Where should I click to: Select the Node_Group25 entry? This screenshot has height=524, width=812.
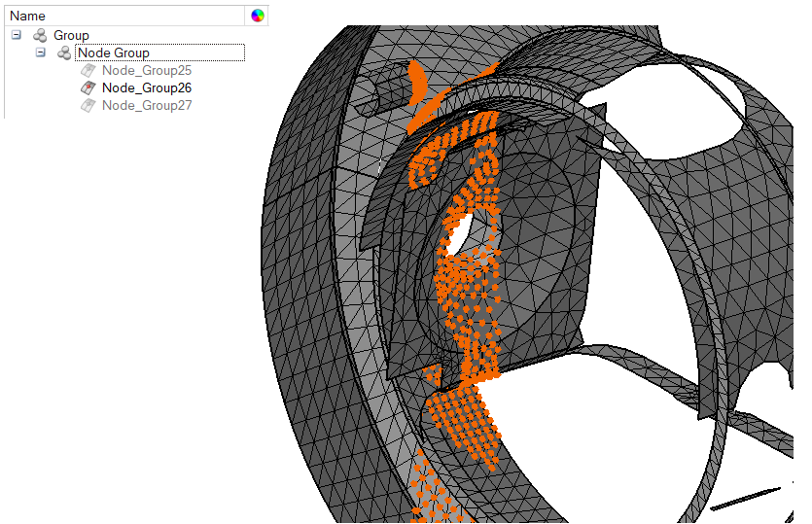(x=147, y=70)
